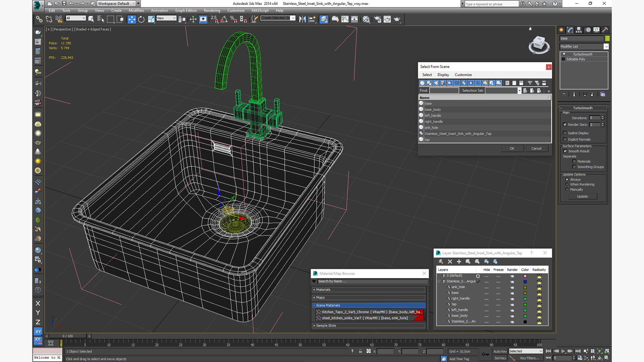
Task: Enable Separate by Materials checkbox
Action: (x=574, y=162)
